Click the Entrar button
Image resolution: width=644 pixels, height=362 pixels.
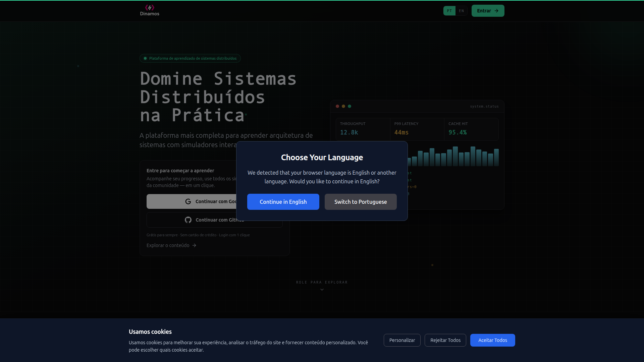[488, 11]
